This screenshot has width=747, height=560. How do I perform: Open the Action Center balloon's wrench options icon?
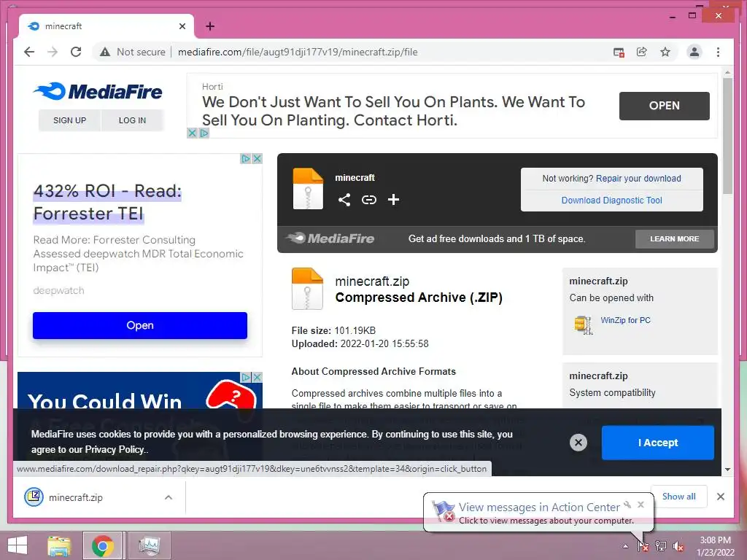(628, 505)
